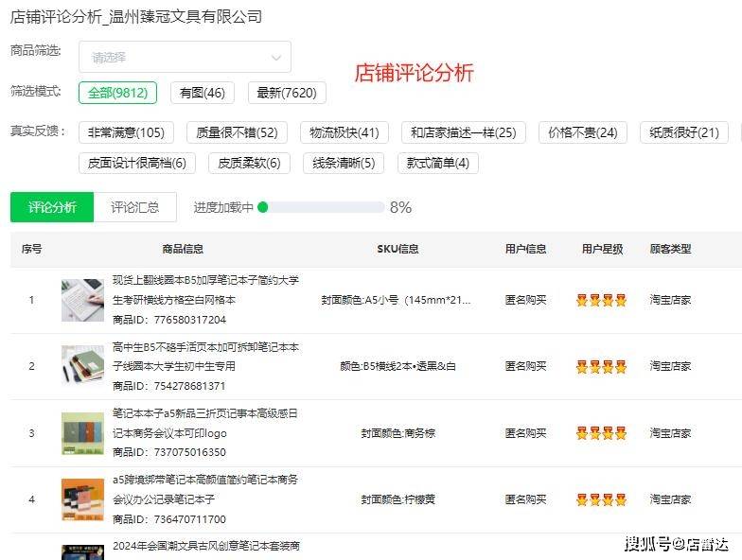Pick the 价格不贵(24) feedback tag
Viewport: 742px width, 560px height.
click(582, 132)
